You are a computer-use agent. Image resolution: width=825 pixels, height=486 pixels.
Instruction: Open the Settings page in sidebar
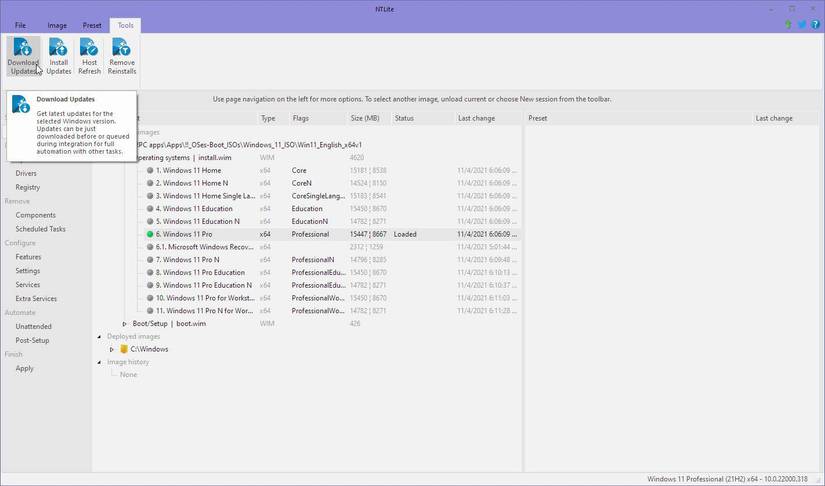(x=28, y=271)
